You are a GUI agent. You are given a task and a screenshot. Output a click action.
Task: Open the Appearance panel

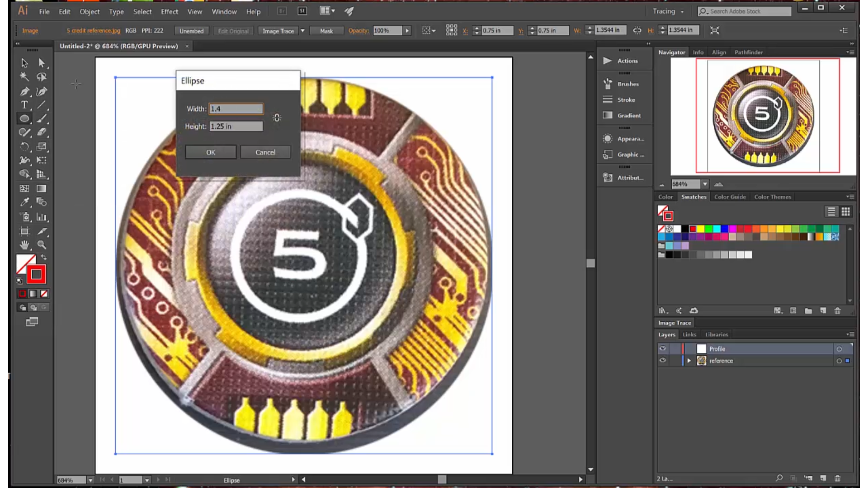[x=624, y=139]
